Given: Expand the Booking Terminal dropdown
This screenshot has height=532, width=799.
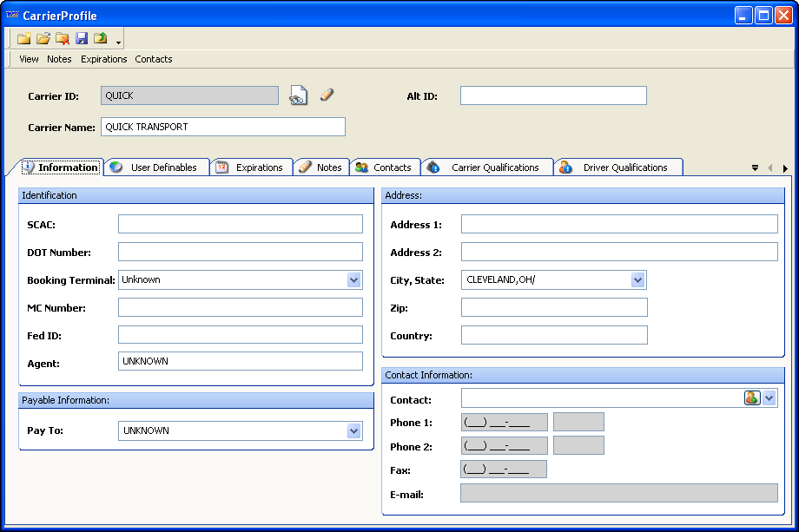Looking at the screenshot, I should [x=354, y=279].
